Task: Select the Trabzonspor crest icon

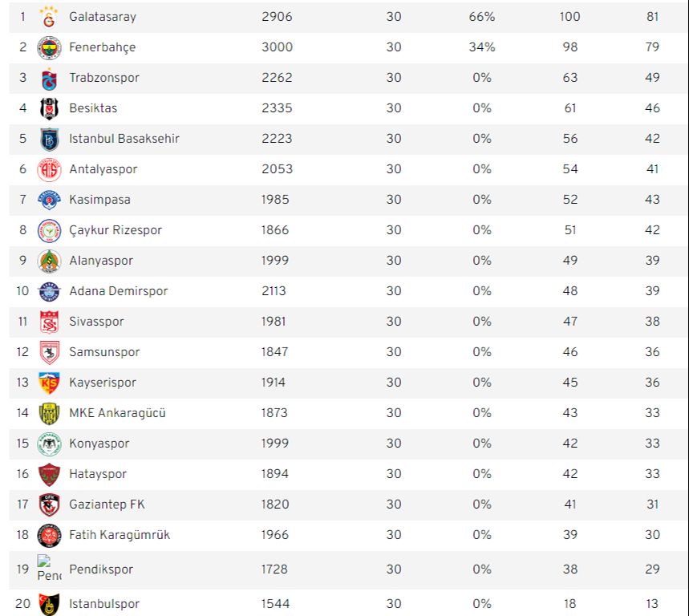Action: [49, 79]
